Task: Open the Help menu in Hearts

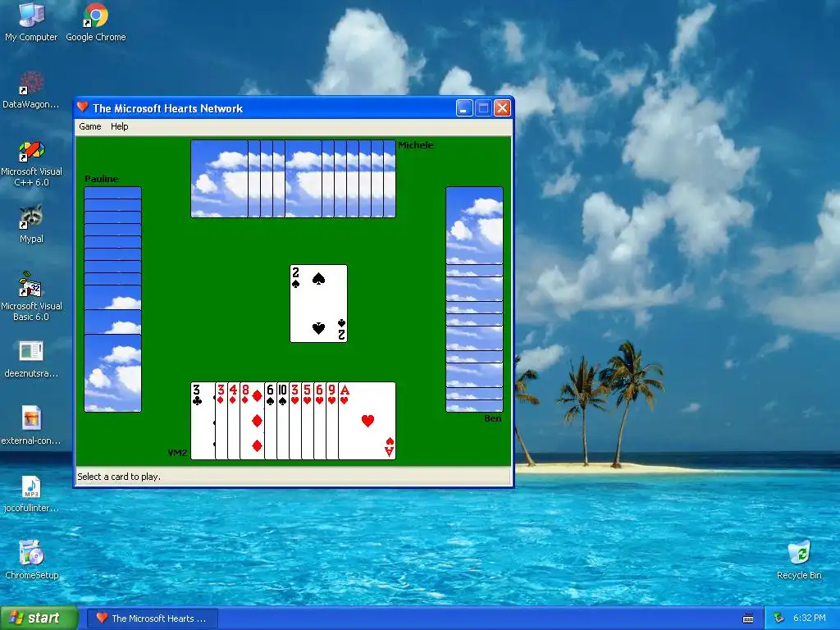Action: click(120, 126)
